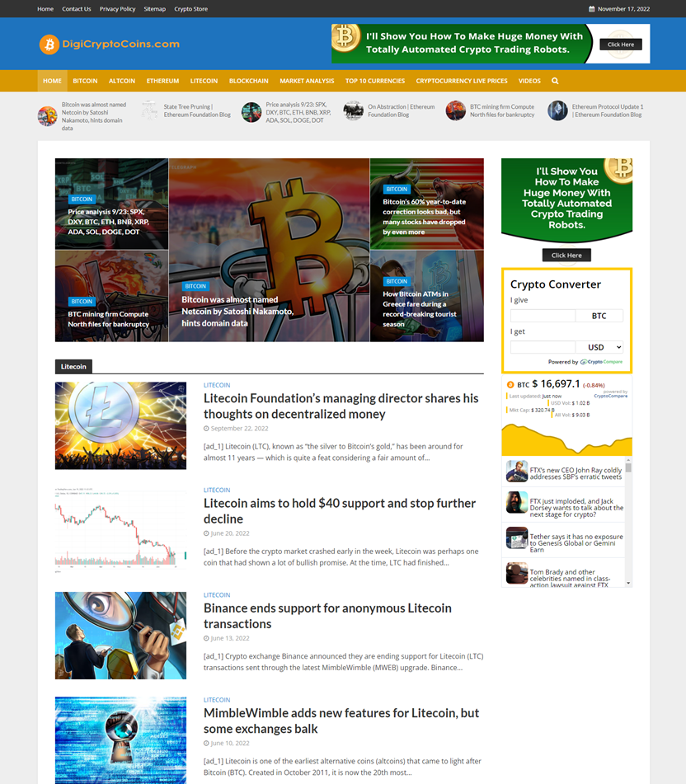The image size is (686, 784).
Task: Click round thumbnail for On Abstraction ticker
Action: click(354, 110)
